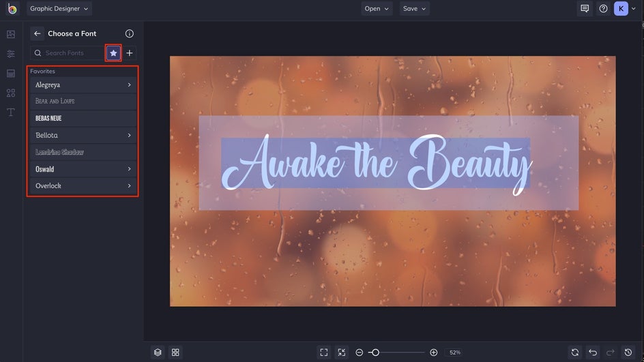Expand Alegreya font variants chevron
This screenshot has height=362, width=644.
click(x=129, y=85)
